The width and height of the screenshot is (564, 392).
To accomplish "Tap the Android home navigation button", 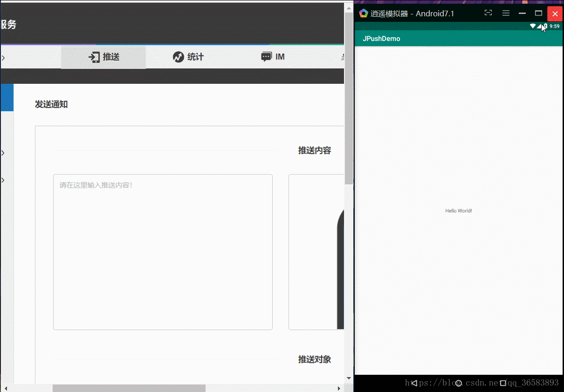I will click(x=459, y=383).
